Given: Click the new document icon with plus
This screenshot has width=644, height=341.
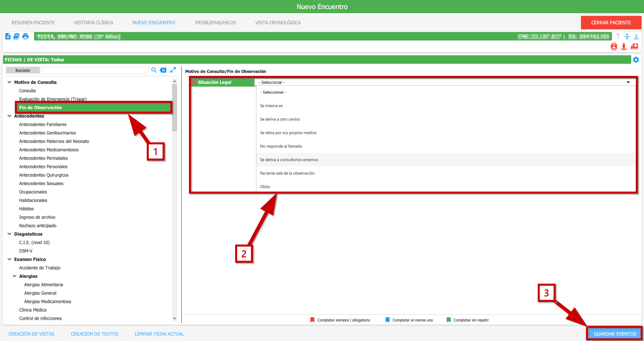Looking at the screenshot, I should pyautogui.click(x=8, y=36).
